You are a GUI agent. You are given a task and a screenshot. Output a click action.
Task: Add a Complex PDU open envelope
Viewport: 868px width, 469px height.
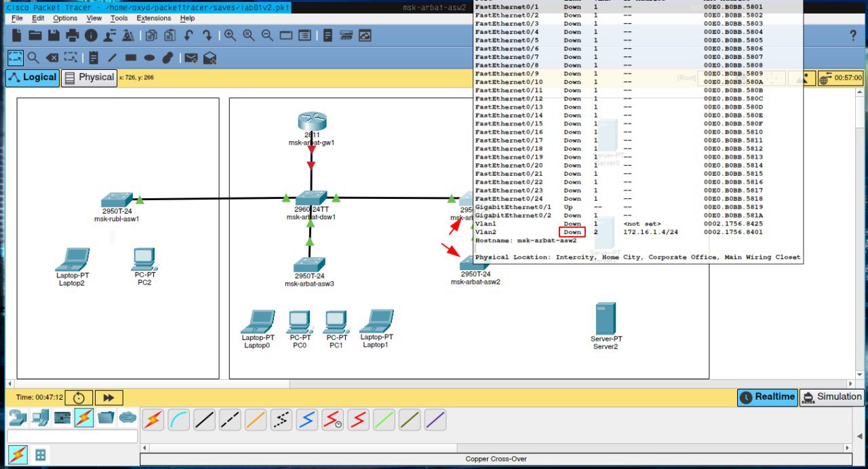[210, 58]
